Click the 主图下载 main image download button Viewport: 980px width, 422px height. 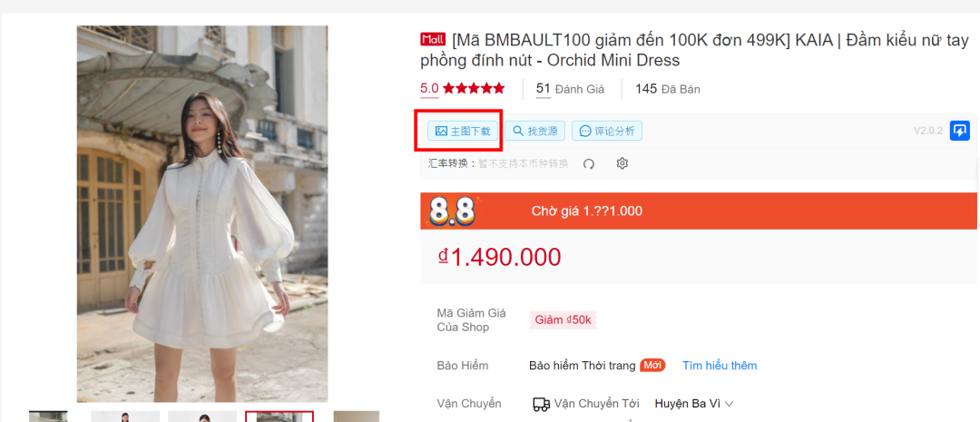click(x=463, y=132)
